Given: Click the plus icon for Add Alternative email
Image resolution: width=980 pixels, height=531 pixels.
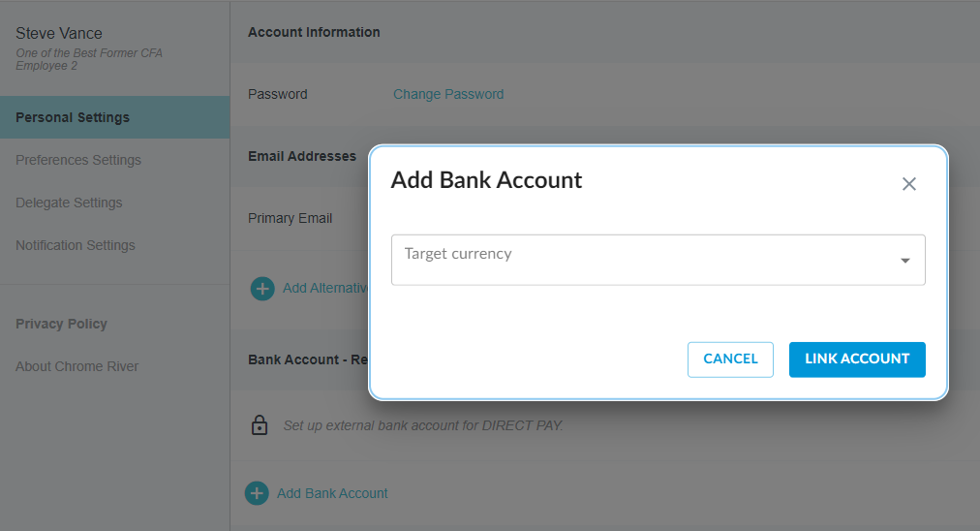Looking at the screenshot, I should pos(262,288).
